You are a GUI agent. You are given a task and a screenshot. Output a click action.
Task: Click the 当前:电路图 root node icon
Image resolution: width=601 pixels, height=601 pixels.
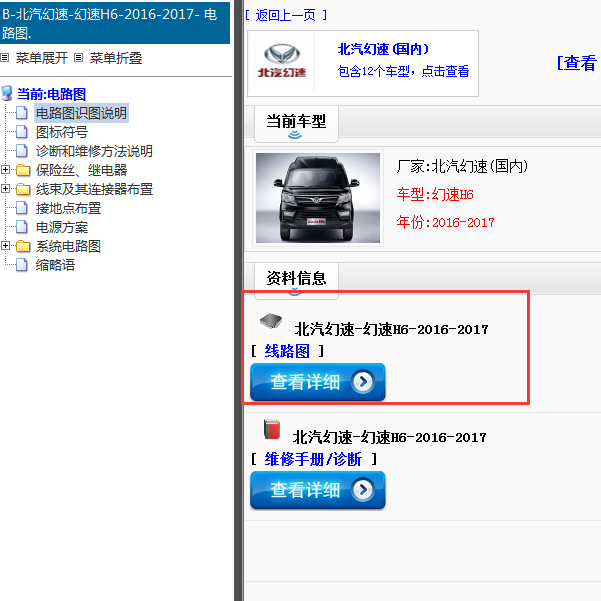tap(7, 93)
